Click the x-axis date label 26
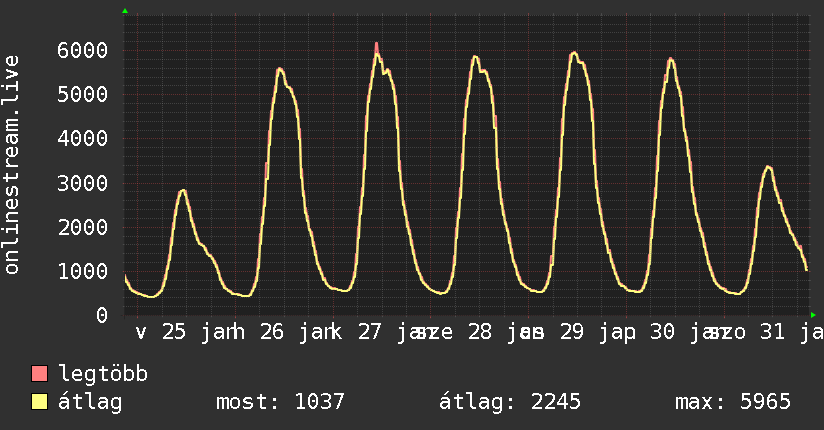The width and height of the screenshot is (824, 430). coord(272,332)
